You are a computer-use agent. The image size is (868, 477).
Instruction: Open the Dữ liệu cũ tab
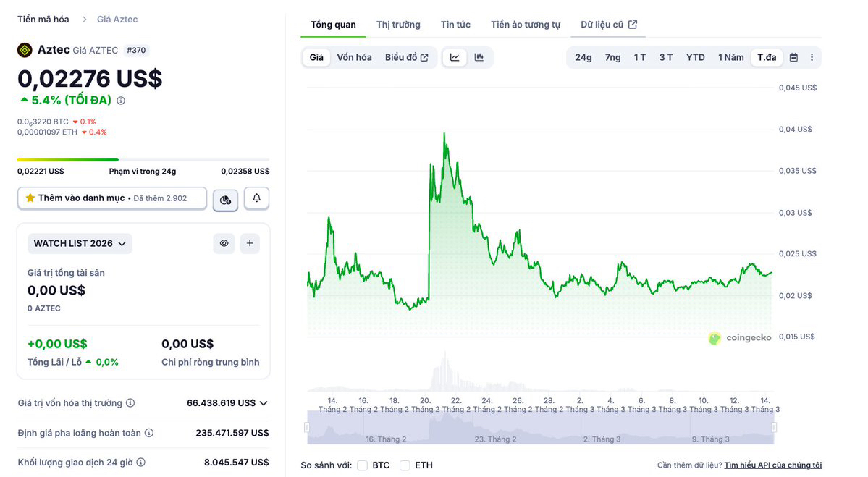pos(608,25)
